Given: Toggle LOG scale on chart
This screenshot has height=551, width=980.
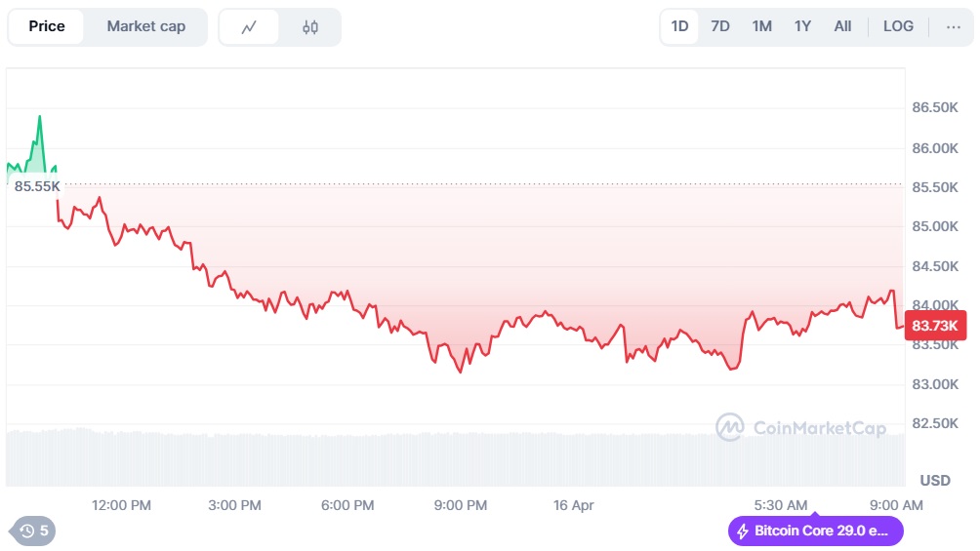Looking at the screenshot, I should (x=898, y=26).
